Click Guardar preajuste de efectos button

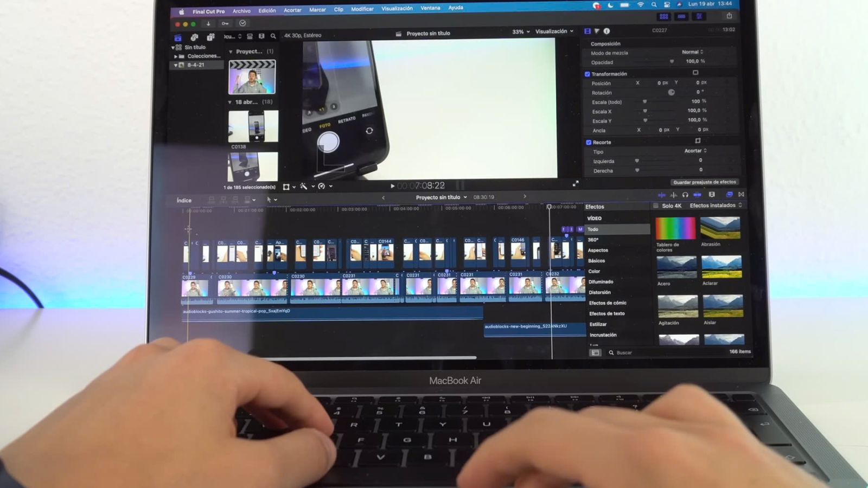704,182
